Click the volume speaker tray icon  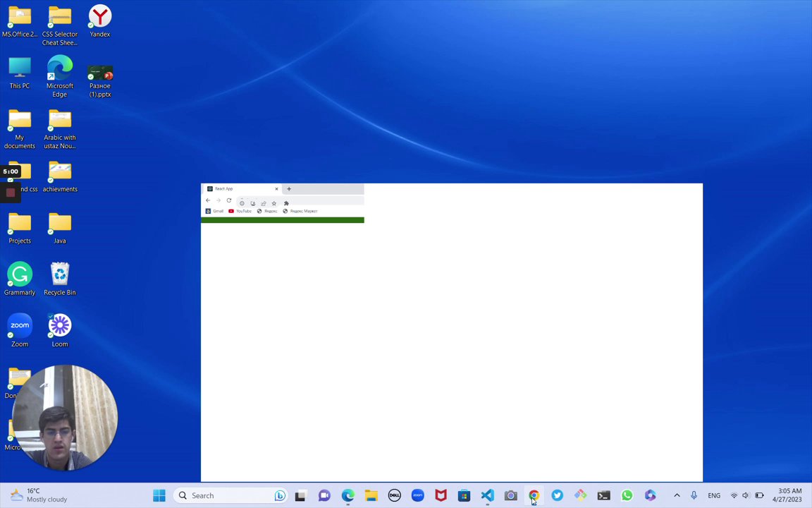point(746,495)
